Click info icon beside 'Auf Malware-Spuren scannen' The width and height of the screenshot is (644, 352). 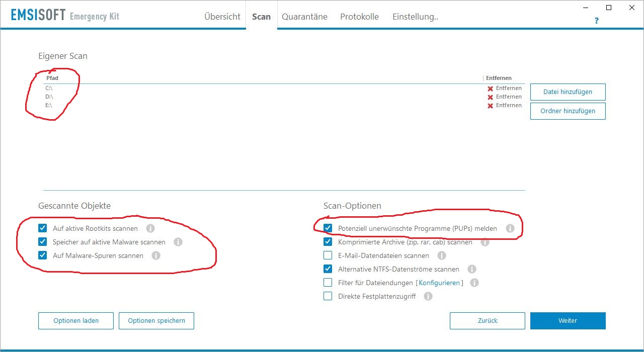pyautogui.click(x=156, y=255)
